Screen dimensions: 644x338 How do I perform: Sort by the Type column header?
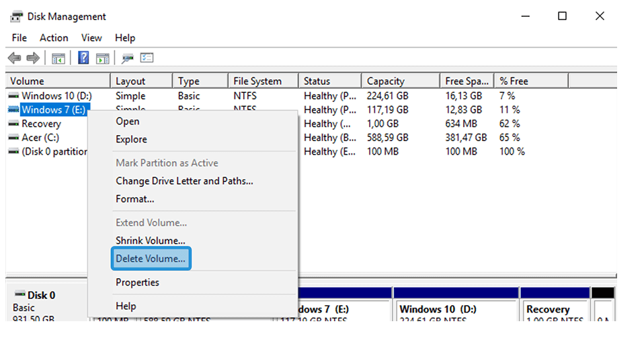(200, 81)
